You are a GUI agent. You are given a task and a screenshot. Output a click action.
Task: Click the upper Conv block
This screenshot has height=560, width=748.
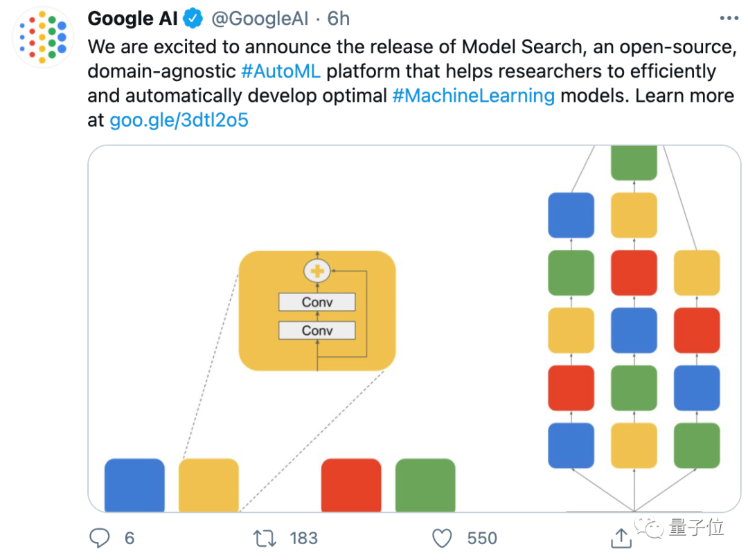[x=317, y=302]
